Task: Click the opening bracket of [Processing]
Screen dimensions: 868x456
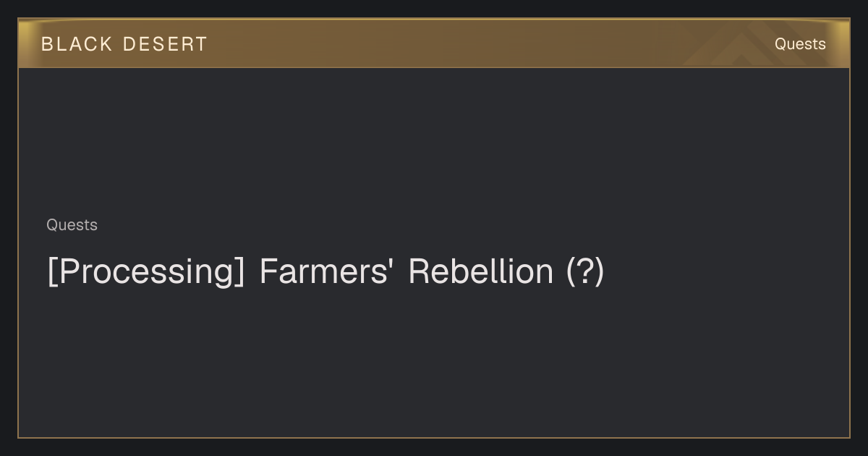Action: pyautogui.click(x=51, y=272)
